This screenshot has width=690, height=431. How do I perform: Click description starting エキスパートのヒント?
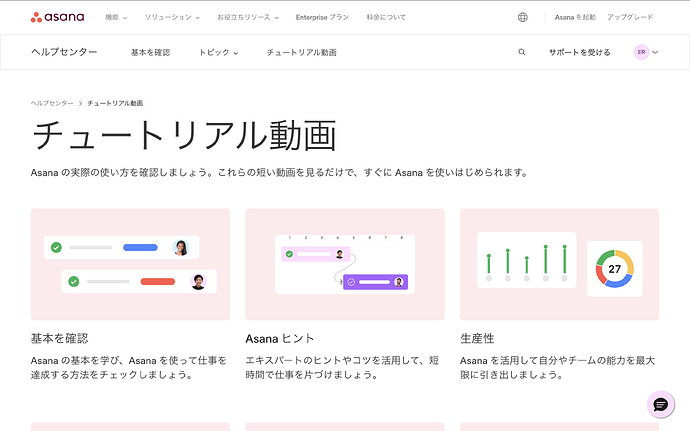point(342,368)
